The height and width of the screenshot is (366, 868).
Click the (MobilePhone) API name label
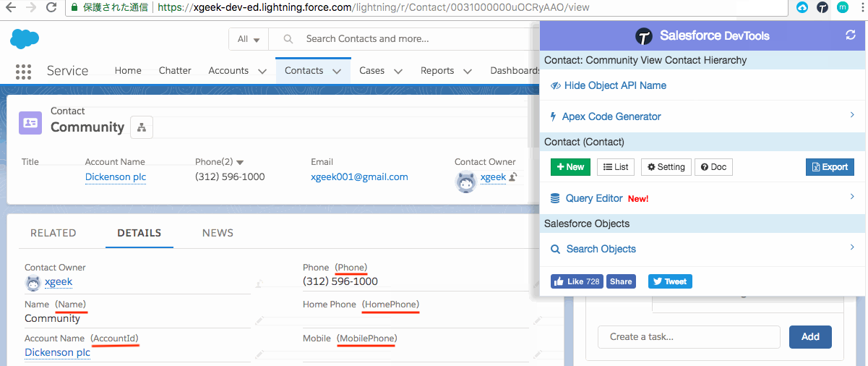click(x=366, y=339)
